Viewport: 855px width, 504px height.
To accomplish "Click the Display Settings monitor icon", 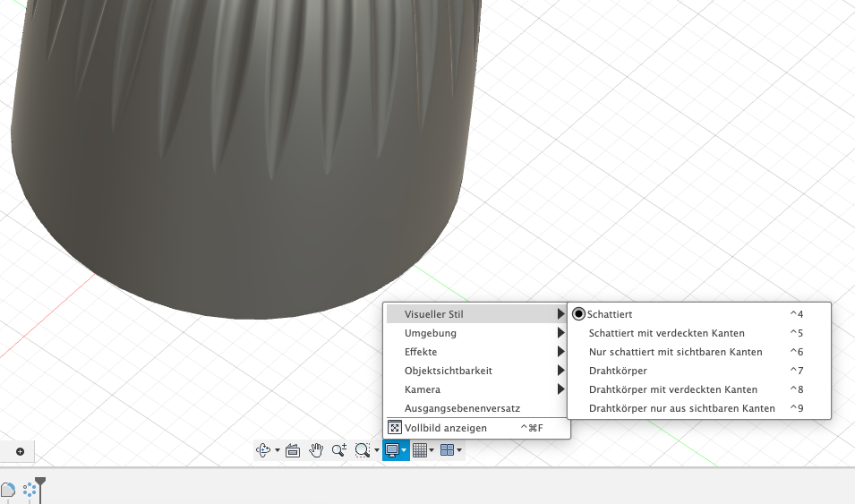I will point(392,450).
